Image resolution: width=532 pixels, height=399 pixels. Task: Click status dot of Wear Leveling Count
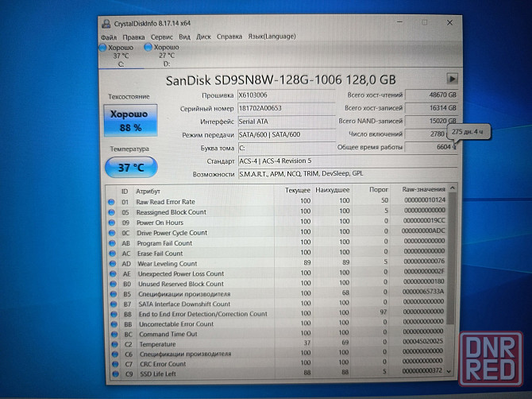[x=113, y=264]
